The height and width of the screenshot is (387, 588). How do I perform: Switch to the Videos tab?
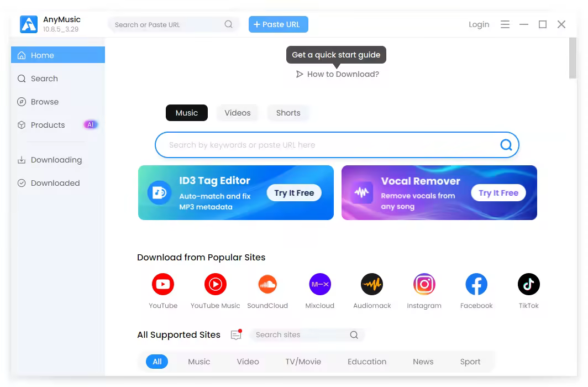coord(238,113)
